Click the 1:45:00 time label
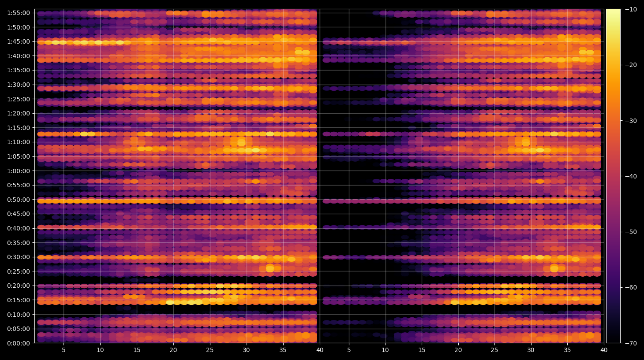Image resolution: width=644 pixels, height=360 pixels. click(x=19, y=41)
